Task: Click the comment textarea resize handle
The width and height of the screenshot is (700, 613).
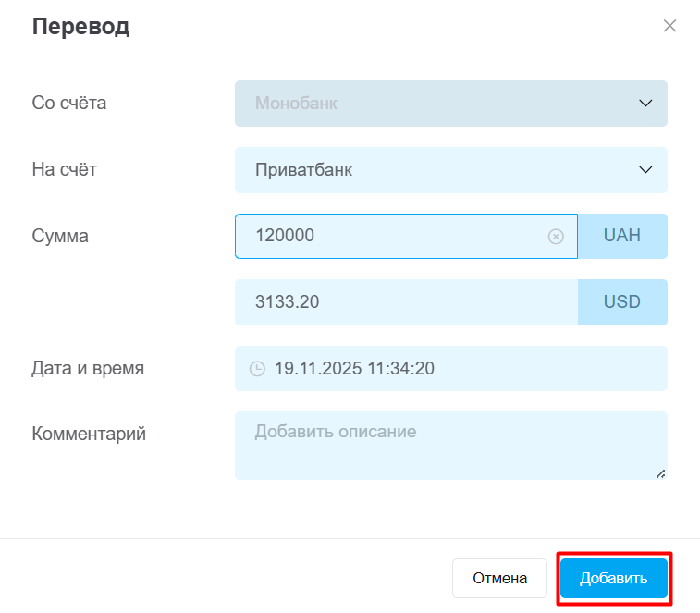Action: tap(660, 472)
